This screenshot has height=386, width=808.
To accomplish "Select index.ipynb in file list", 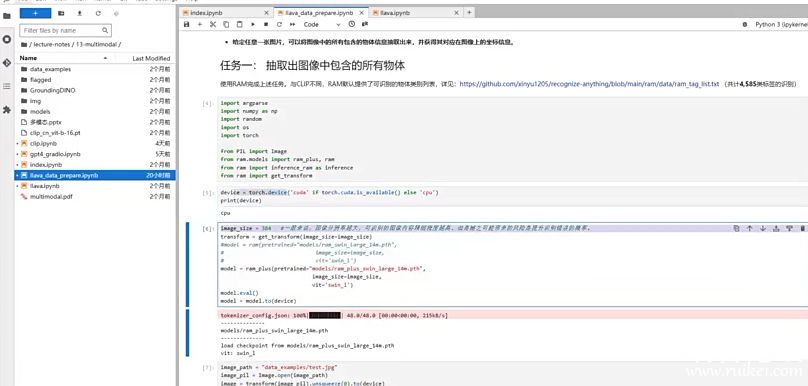I will (x=95, y=164).
